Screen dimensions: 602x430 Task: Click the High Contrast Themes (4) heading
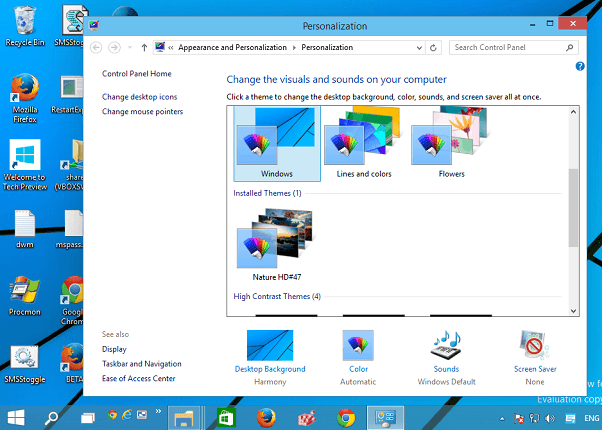click(277, 296)
